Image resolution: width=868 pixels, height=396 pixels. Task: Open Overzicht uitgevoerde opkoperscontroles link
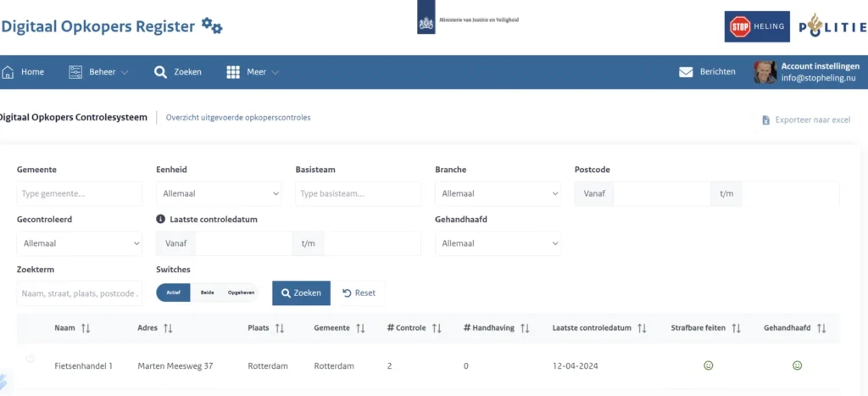click(238, 117)
